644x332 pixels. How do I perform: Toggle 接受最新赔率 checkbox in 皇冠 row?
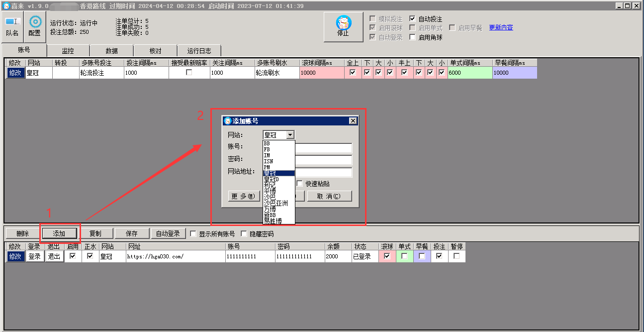tap(189, 73)
